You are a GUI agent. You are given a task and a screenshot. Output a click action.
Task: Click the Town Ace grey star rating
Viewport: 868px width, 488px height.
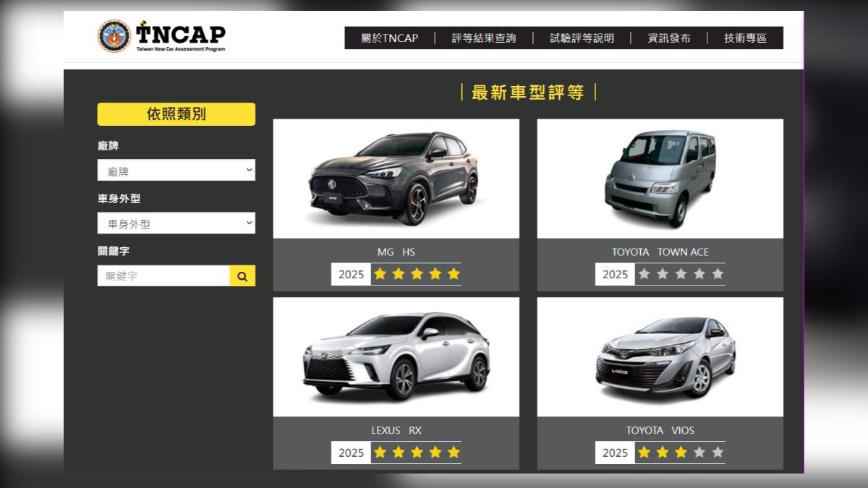(681, 274)
